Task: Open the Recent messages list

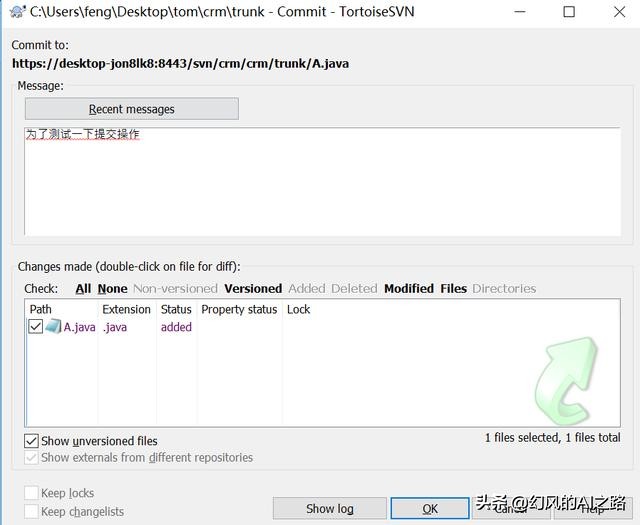Action: coord(132,109)
